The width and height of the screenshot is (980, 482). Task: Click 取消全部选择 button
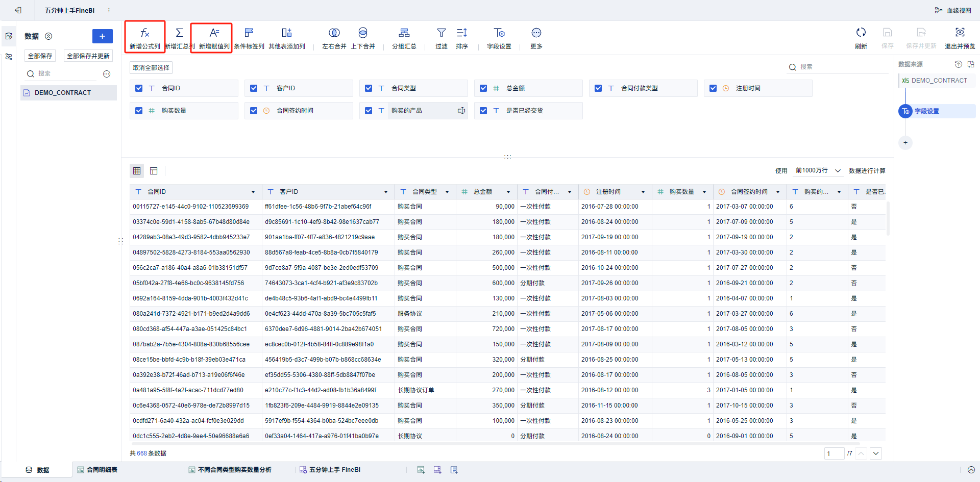(x=151, y=68)
